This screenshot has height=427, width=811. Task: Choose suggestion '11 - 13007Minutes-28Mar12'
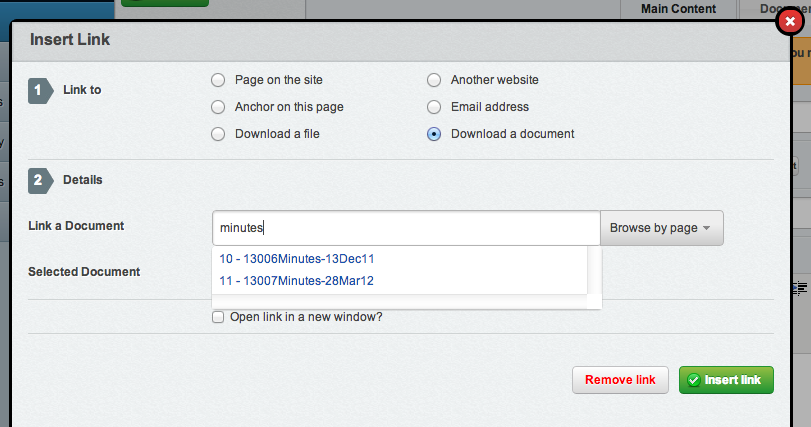click(296, 281)
